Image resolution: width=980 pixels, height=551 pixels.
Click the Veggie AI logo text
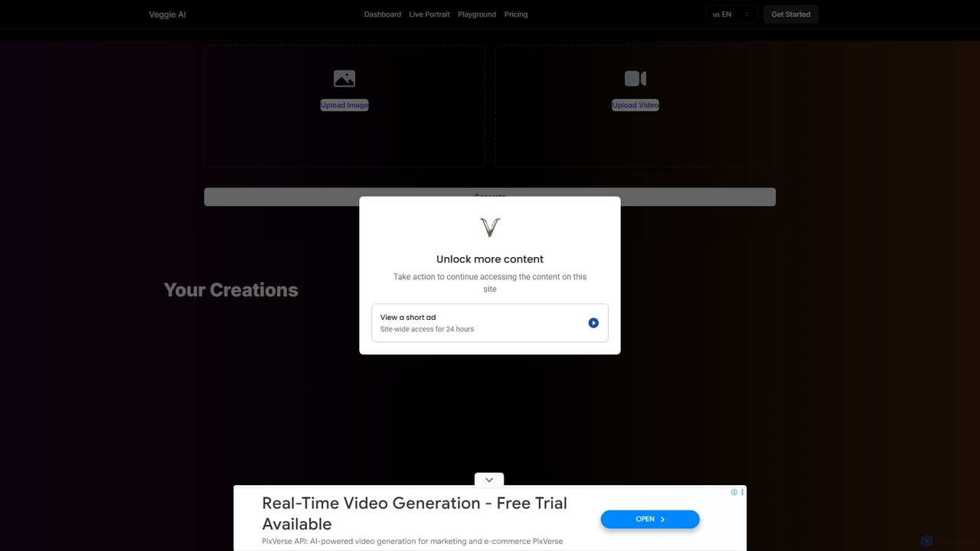[x=167, y=15]
